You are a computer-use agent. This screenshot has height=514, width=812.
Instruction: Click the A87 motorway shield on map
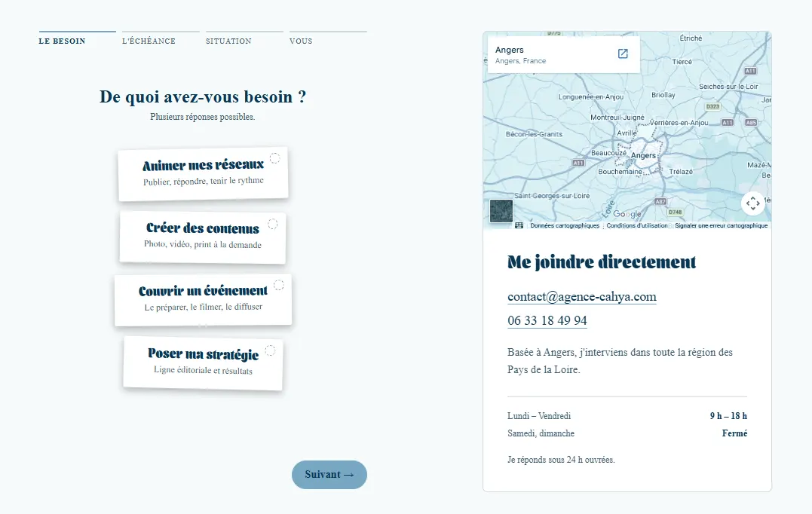pyautogui.click(x=660, y=202)
